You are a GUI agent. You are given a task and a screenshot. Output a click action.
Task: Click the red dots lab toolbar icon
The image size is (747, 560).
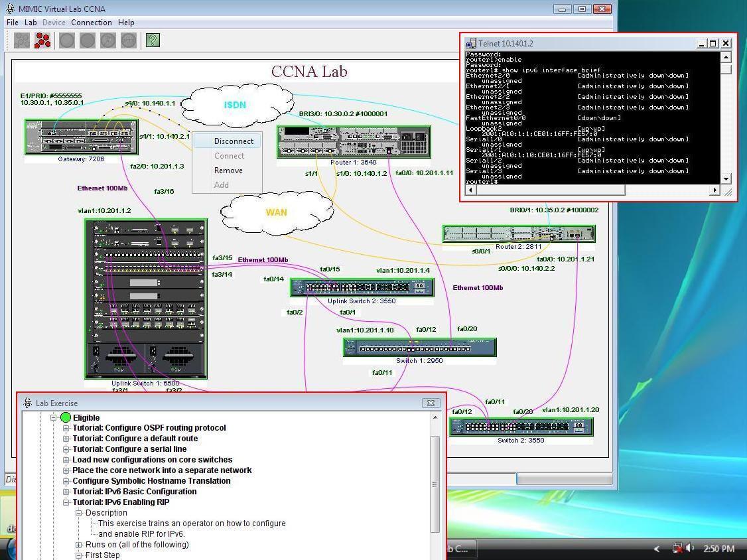coord(42,40)
